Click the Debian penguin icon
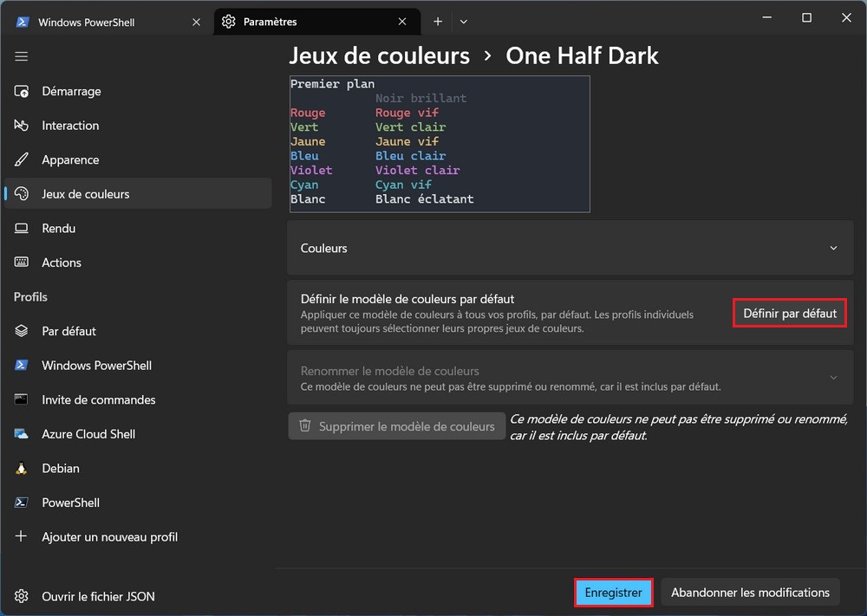Image resolution: width=867 pixels, height=616 pixels. pyautogui.click(x=21, y=468)
